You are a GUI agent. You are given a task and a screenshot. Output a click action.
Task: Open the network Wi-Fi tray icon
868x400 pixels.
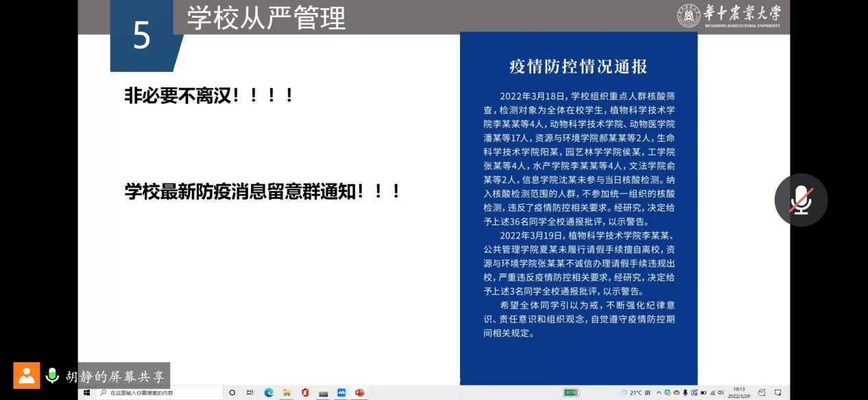pyautogui.click(x=712, y=392)
